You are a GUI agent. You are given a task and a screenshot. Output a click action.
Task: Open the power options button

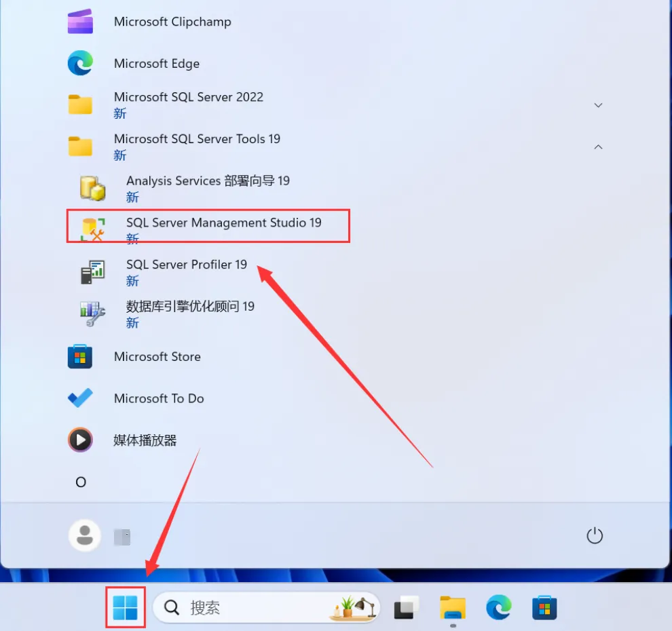click(x=595, y=535)
